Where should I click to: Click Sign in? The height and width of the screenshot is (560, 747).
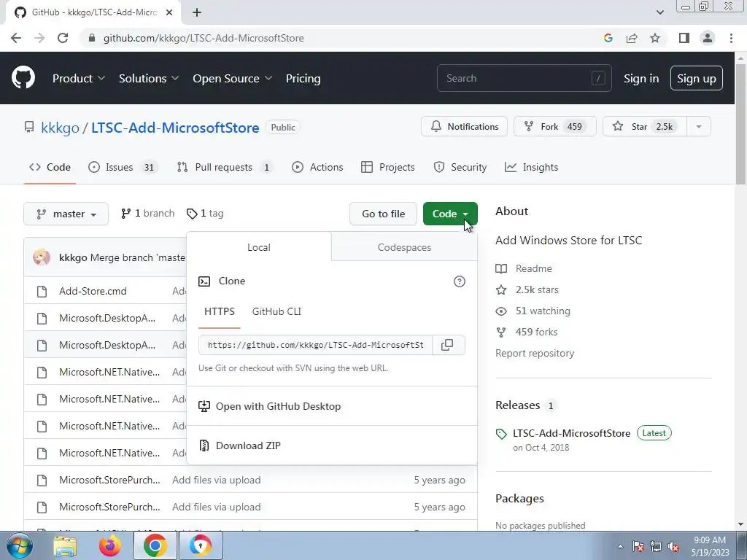641,79
